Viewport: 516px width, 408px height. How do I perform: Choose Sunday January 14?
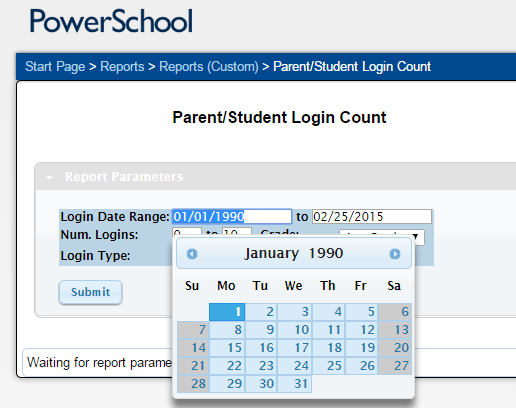coord(193,348)
